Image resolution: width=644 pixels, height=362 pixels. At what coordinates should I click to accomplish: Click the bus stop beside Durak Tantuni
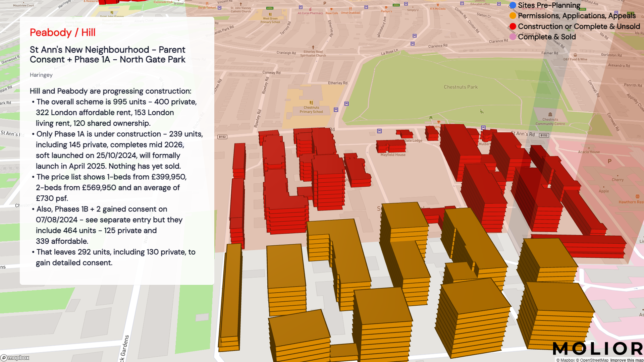pos(219,8)
